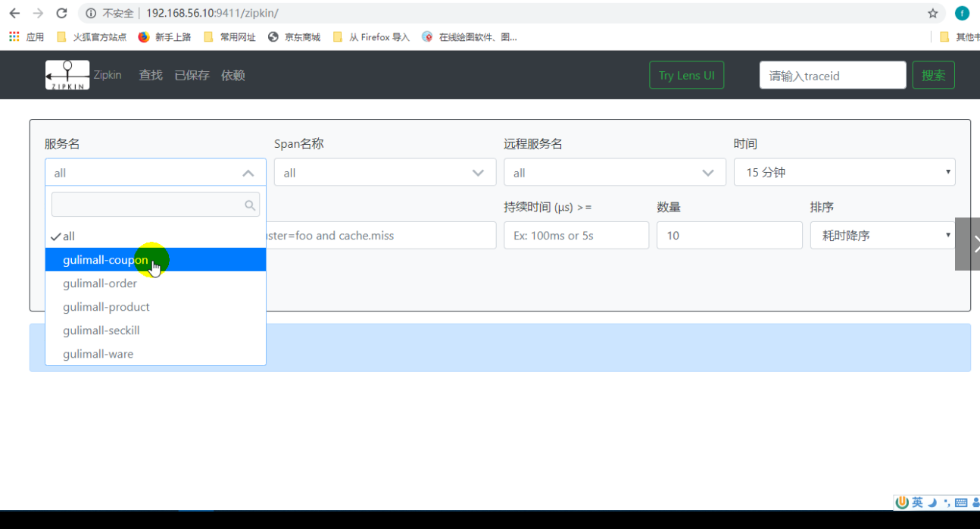This screenshot has height=529, width=980.
Task: Focus the service name filter search box
Action: coord(155,205)
